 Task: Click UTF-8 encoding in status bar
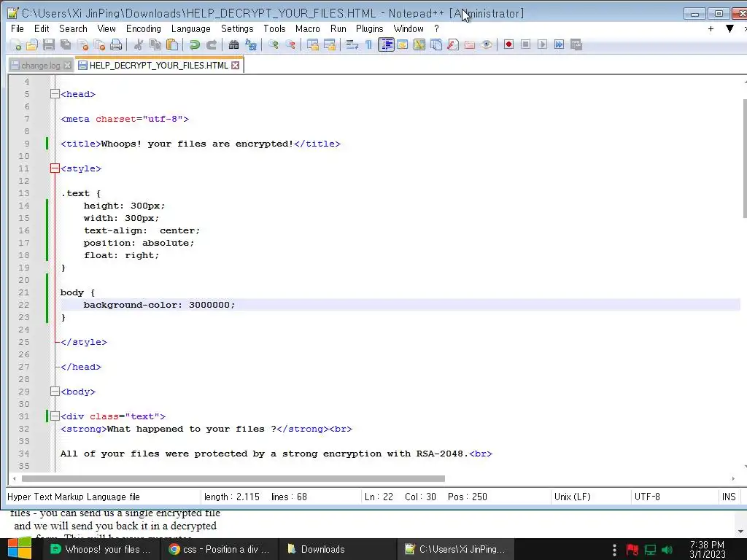point(647,497)
